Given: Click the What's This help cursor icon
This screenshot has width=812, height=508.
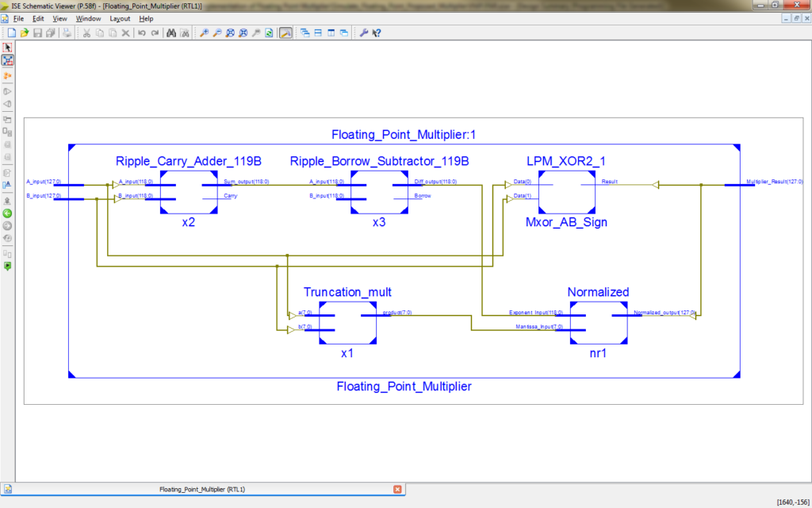Looking at the screenshot, I should click(x=377, y=33).
